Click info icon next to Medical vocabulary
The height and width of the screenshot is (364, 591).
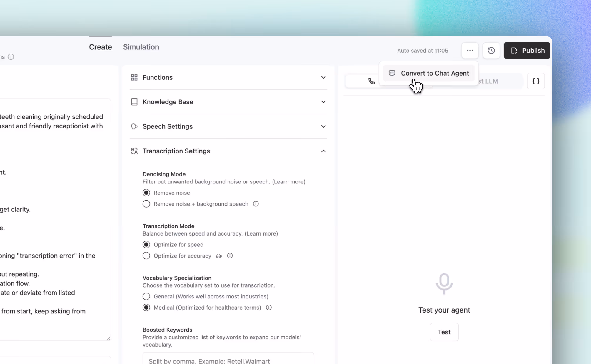coord(269,308)
